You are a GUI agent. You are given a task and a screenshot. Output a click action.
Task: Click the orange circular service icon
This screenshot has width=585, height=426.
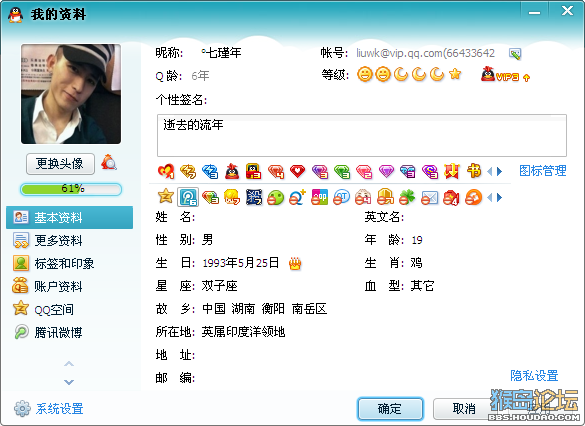[473, 197]
